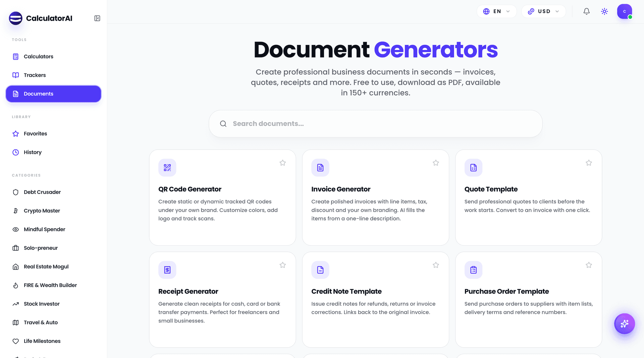
Task: Favorite the Quote Template card
Action: (x=589, y=163)
